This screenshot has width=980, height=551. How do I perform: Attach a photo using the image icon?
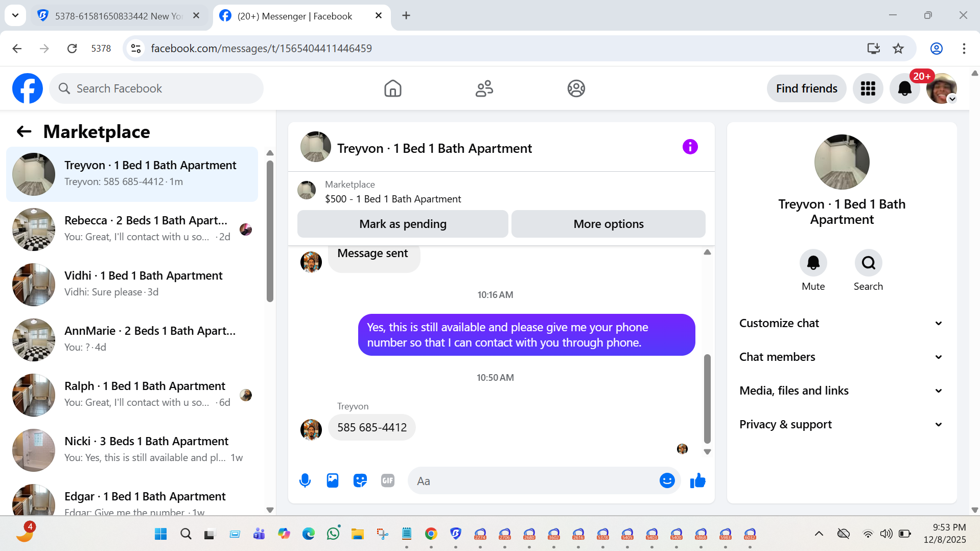333,480
